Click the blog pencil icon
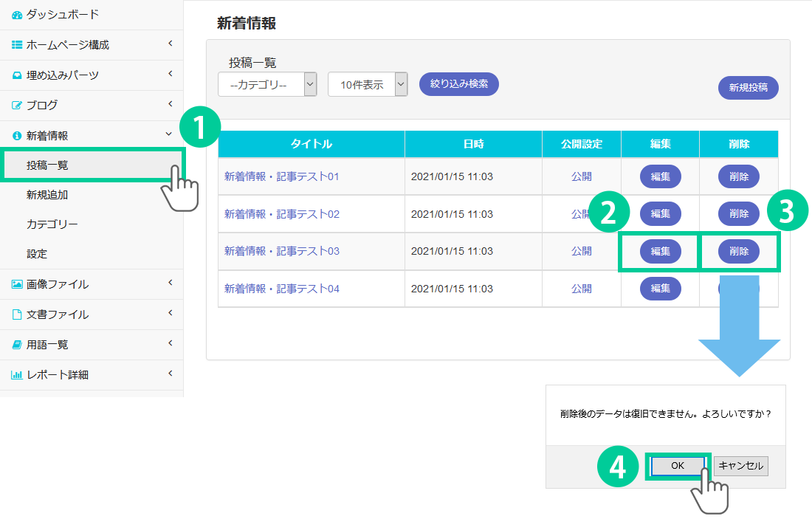 (17, 106)
